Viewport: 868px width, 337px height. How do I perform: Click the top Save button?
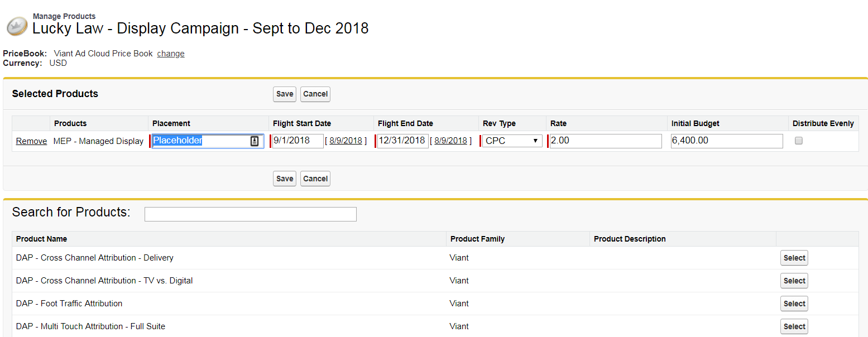click(285, 94)
